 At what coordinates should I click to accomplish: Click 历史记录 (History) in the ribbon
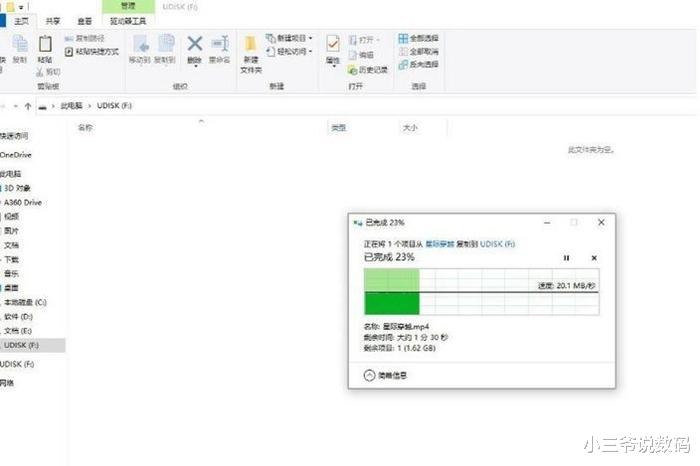pyautogui.click(x=368, y=70)
